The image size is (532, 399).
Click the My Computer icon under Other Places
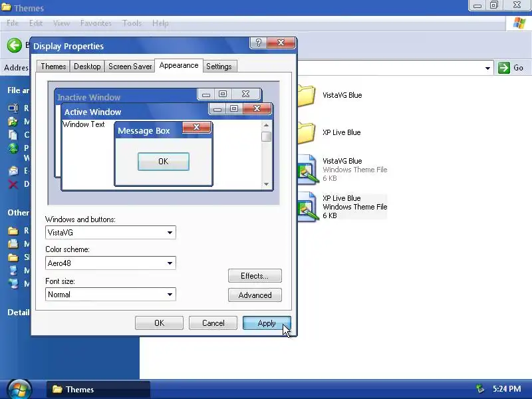click(13, 271)
